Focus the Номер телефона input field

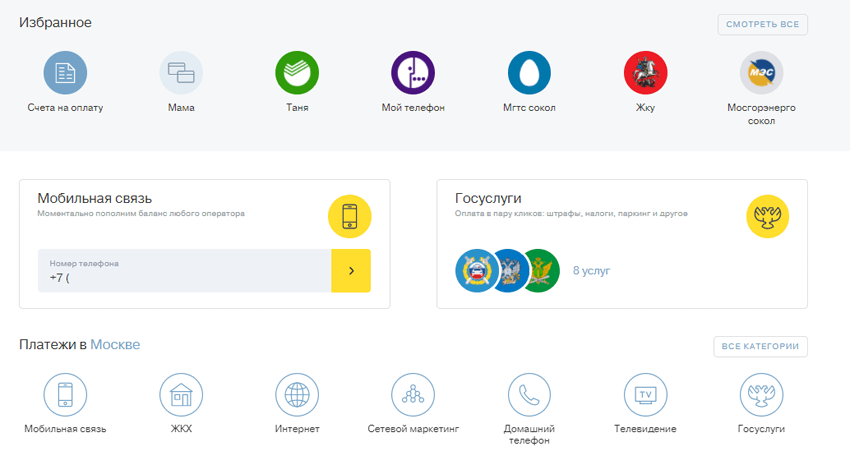185,271
